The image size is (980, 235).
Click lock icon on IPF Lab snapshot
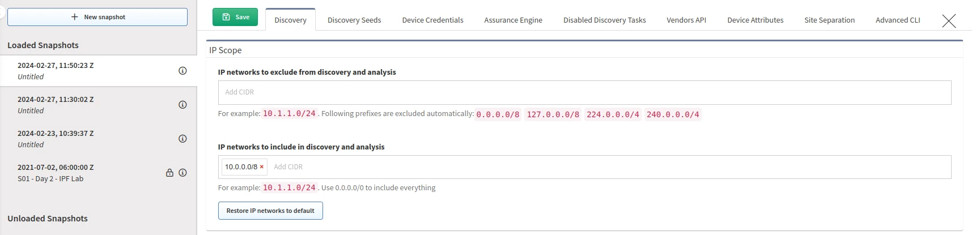169,173
